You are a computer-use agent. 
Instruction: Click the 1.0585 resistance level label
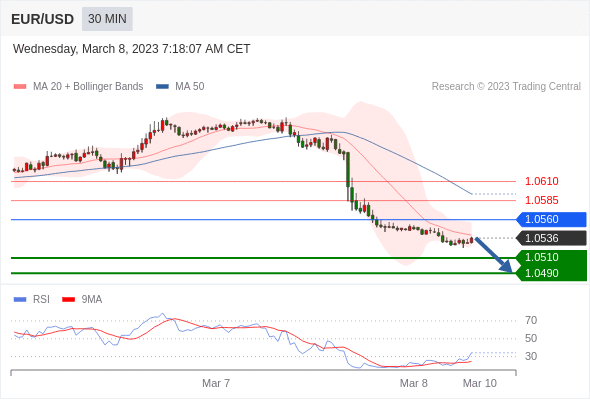click(x=541, y=200)
